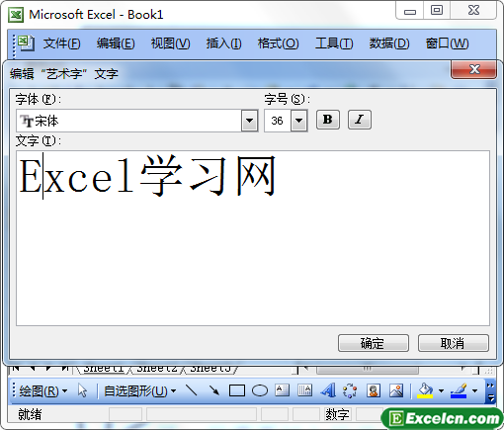Select the Line drawing tool
The width and height of the screenshot is (504, 430).
(191, 390)
